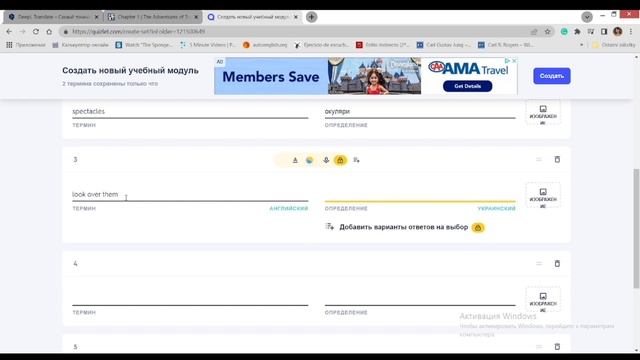Viewport: 640px width, 360px height.
Task: Bookmark this page with the star icon
Action: pos(547,31)
